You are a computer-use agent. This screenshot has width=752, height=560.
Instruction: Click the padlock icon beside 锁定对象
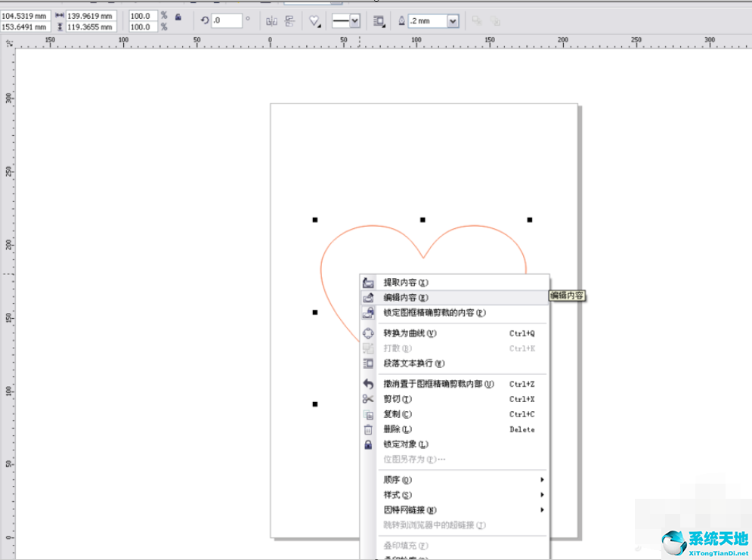(x=367, y=444)
